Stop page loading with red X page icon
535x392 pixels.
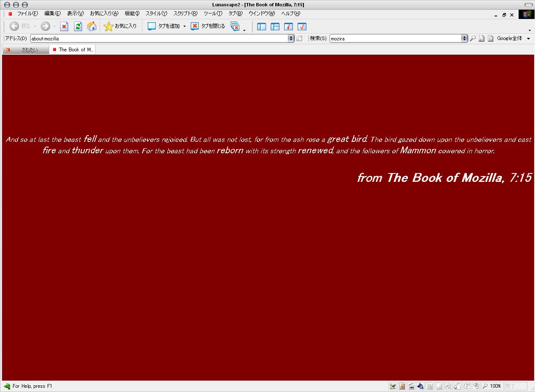(64, 27)
